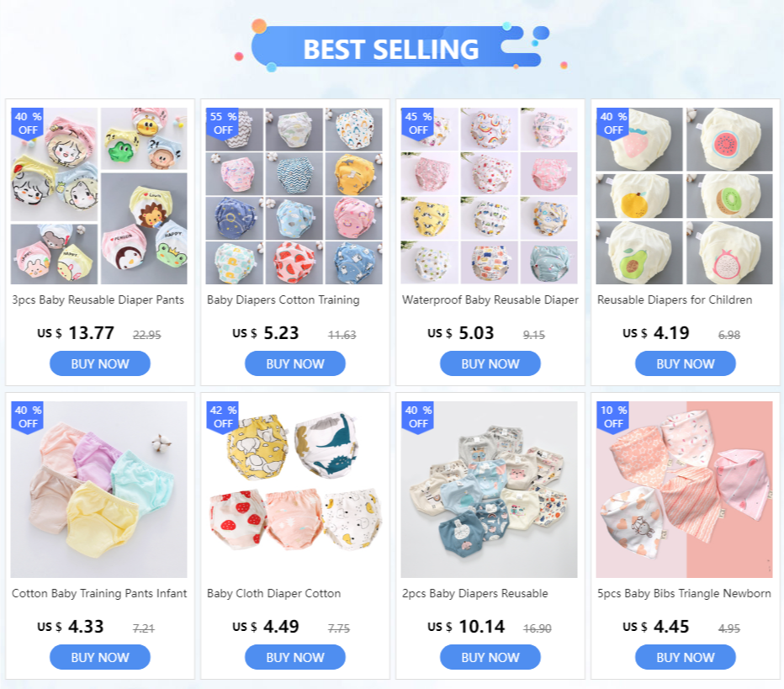Open the fruit-print cream diapers product image
This screenshot has height=689, width=784.
click(684, 196)
